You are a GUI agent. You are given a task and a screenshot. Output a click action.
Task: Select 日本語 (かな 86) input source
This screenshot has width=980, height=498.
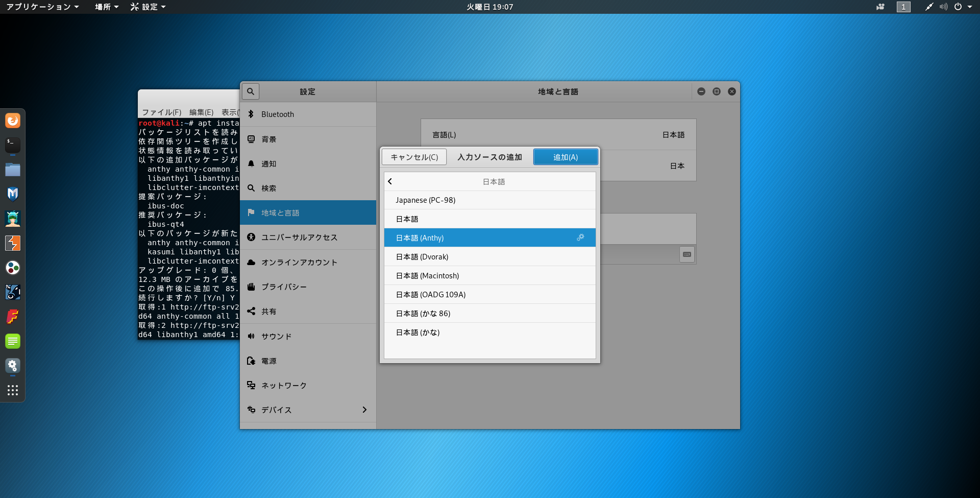pyautogui.click(x=490, y=314)
